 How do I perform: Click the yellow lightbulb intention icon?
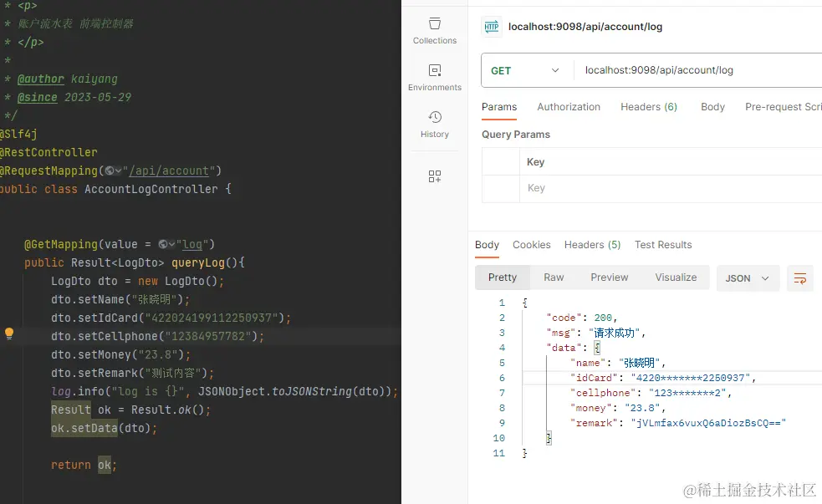tap(9, 333)
